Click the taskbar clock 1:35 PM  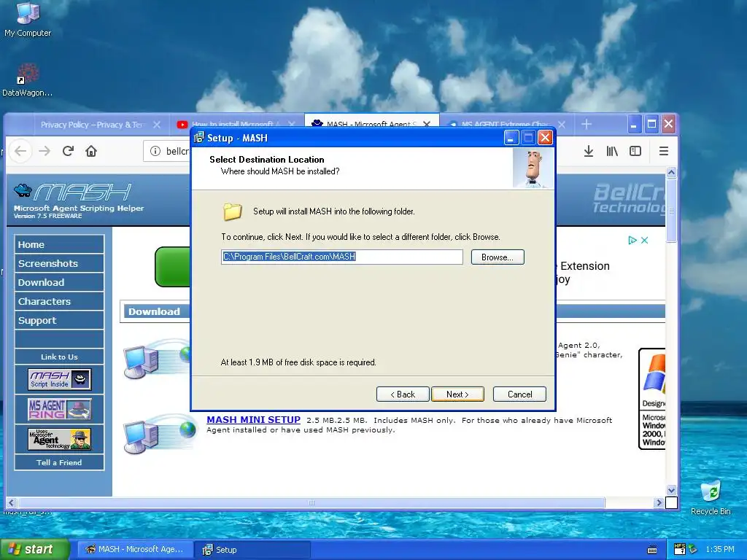point(720,550)
